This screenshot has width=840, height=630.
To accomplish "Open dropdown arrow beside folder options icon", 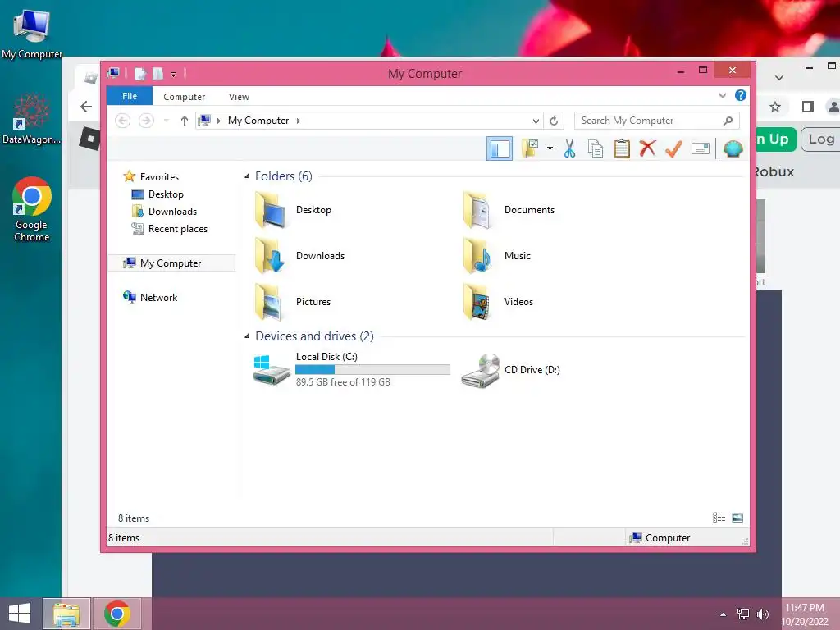I will 550,148.
